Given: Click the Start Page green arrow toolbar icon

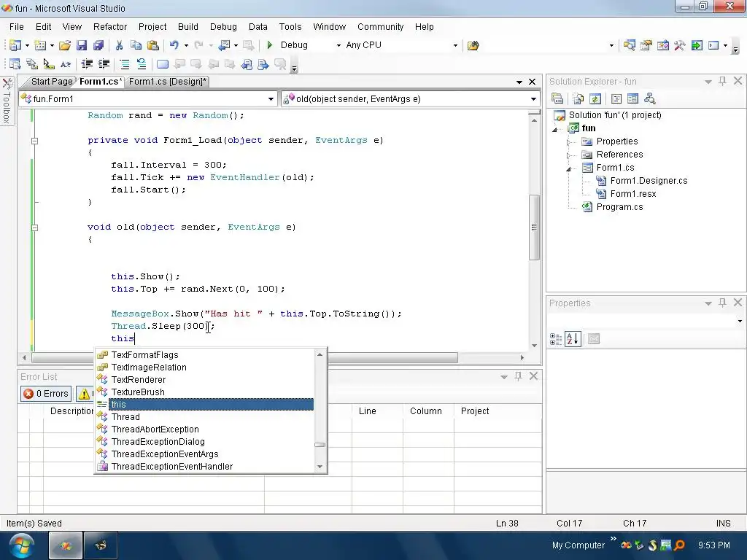Looking at the screenshot, I should click(697, 45).
